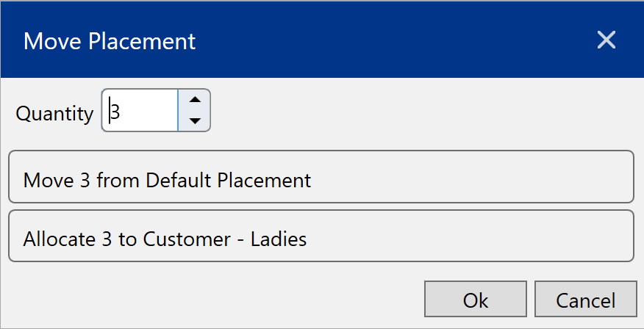Viewport: 644px width, 329px height.
Task: Dismiss the dialog using Cancel
Action: coord(585,300)
